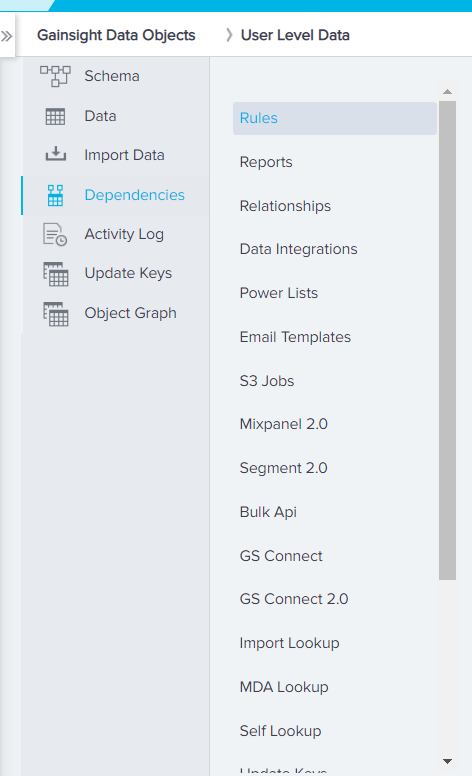
Task: Click the vertical scrollbar thumb
Action: [x=447, y=340]
